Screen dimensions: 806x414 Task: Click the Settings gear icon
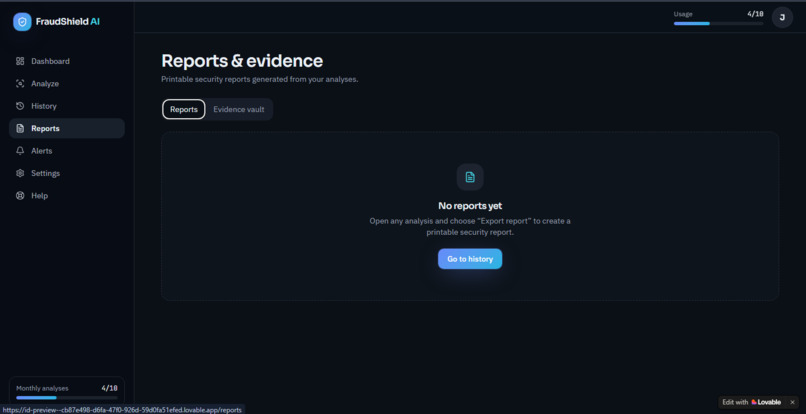coord(20,173)
